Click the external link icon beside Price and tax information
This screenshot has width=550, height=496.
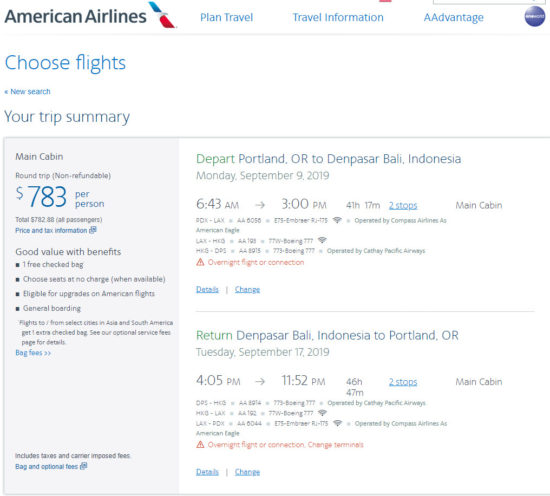93,230
